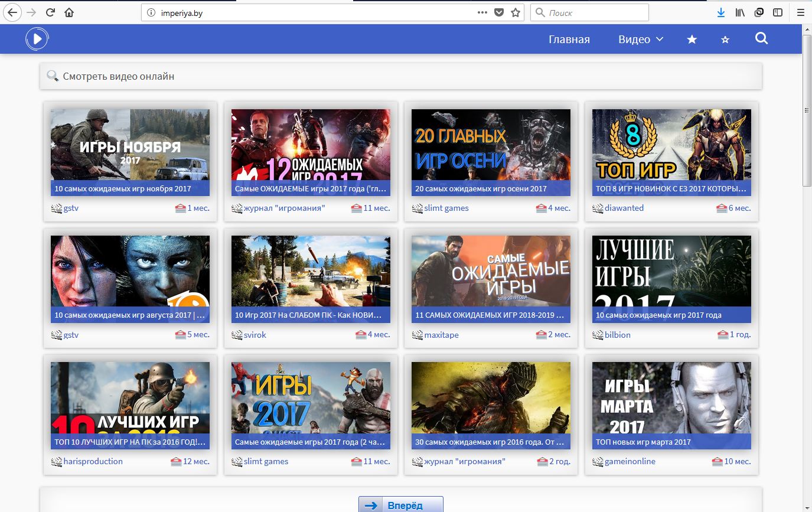Go to browser home page icon
The height and width of the screenshot is (512, 812).
[69, 12]
